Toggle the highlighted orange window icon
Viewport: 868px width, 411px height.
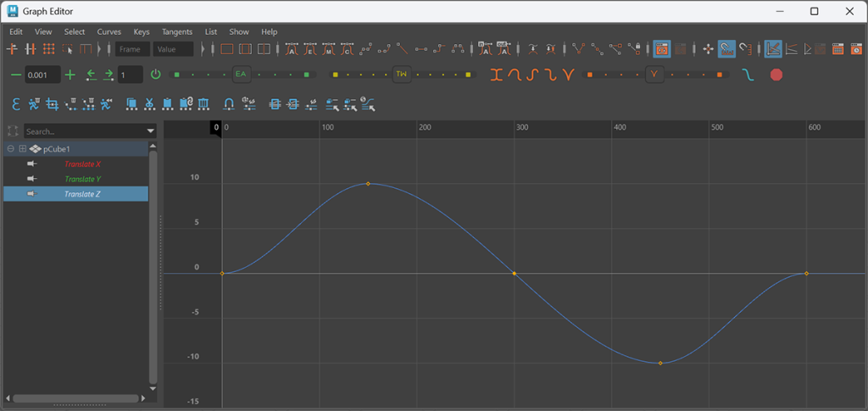(x=662, y=49)
